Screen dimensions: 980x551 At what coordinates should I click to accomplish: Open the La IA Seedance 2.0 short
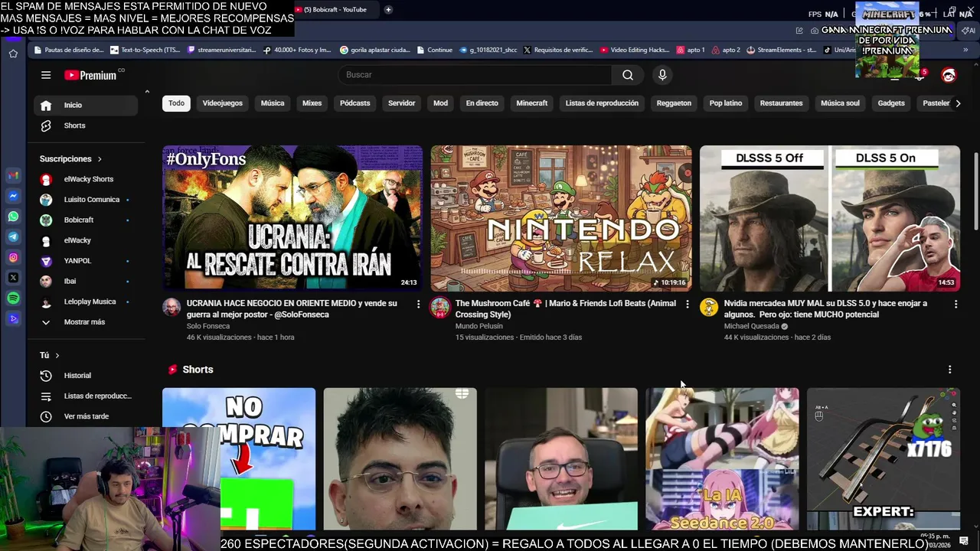point(722,459)
